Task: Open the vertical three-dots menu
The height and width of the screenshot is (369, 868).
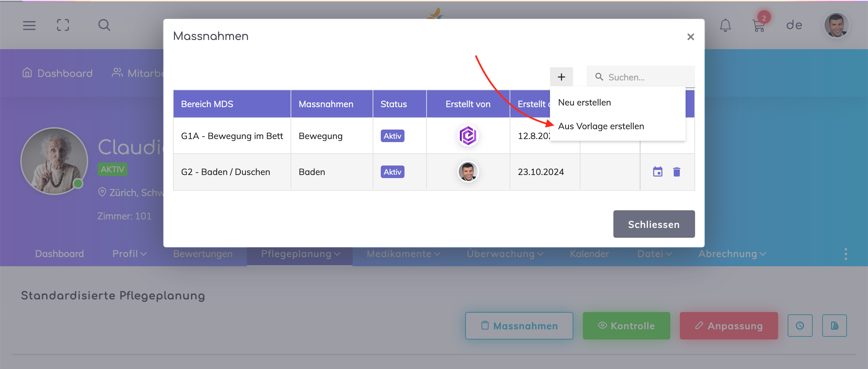Action: 846,254
